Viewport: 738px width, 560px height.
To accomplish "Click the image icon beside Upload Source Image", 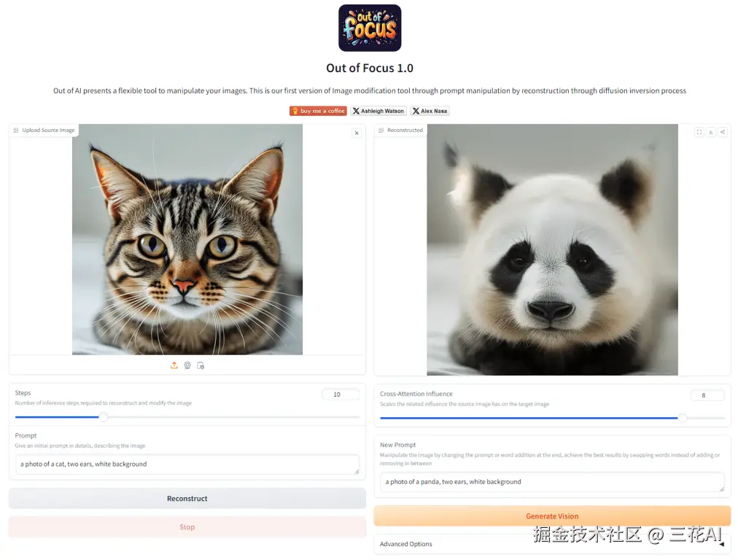I will coord(16,131).
